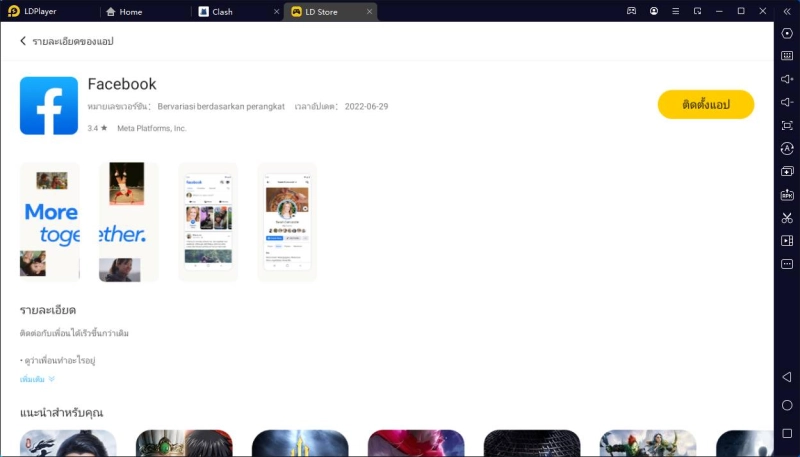This screenshot has height=457, width=800.
Task: Click the Thai description section heading
Action: tap(48, 310)
